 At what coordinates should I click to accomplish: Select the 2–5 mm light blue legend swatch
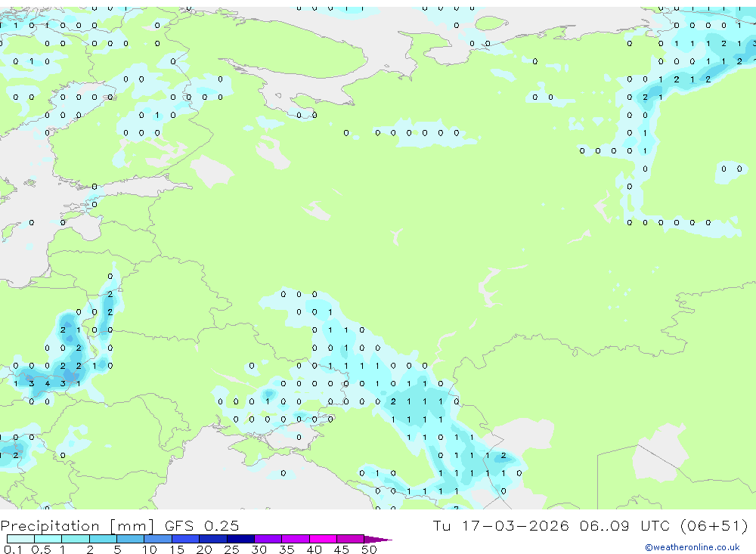pos(103,539)
